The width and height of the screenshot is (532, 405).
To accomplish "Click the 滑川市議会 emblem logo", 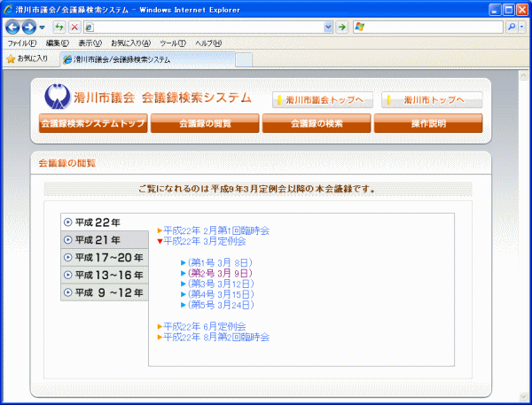I will click(58, 97).
